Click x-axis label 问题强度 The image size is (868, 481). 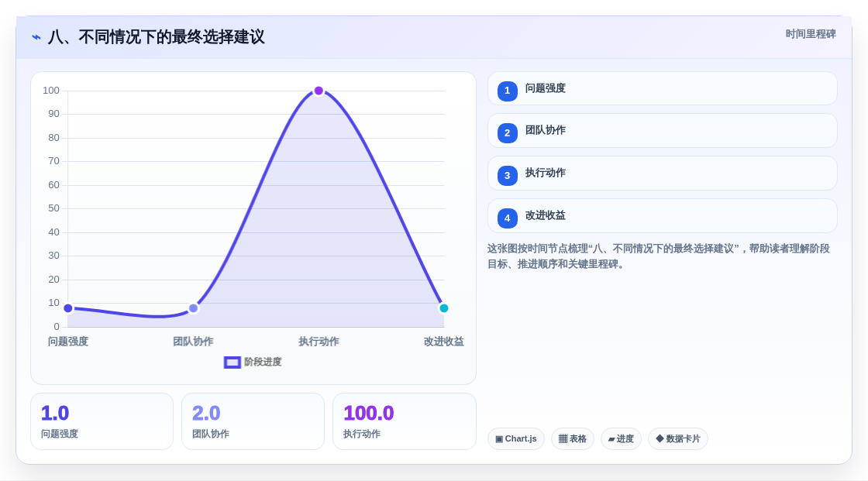click(x=68, y=342)
